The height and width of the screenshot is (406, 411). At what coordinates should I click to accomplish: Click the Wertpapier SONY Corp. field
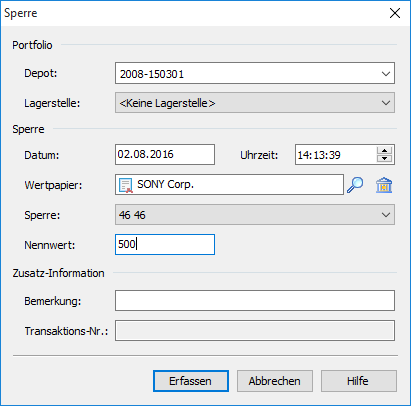(x=229, y=184)
